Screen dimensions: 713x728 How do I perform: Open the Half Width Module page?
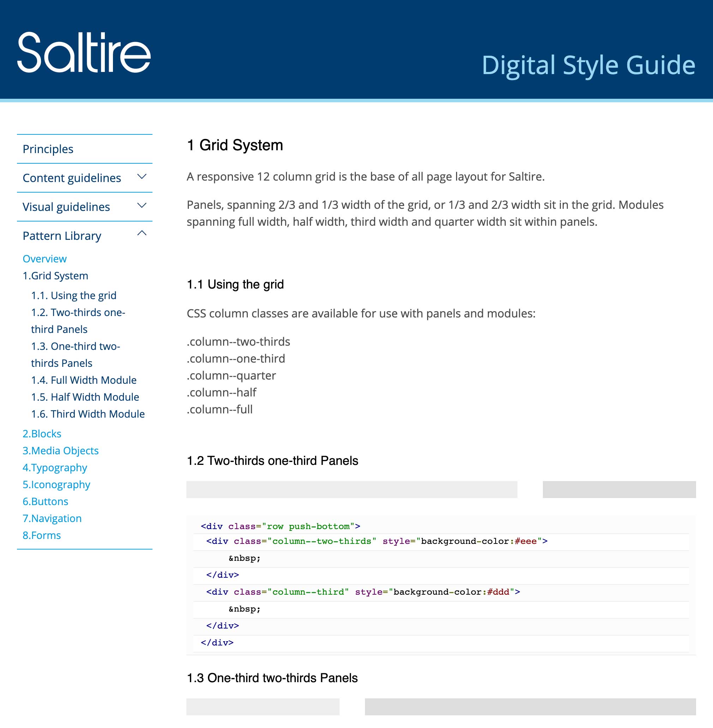[85, 397]
